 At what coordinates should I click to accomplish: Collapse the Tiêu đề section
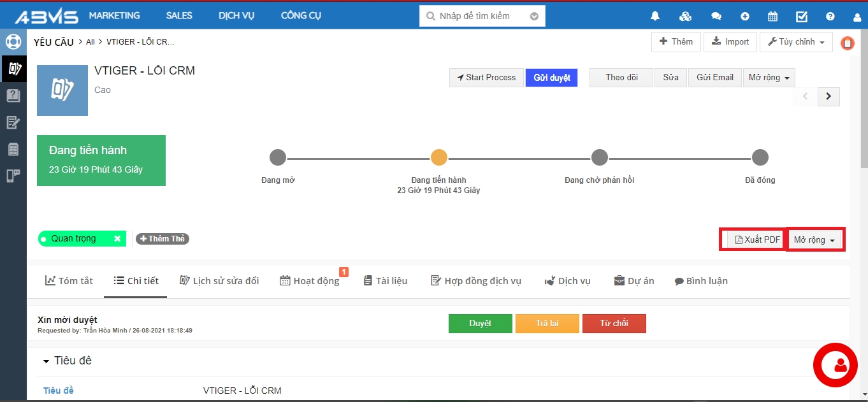tap(46, 361)
